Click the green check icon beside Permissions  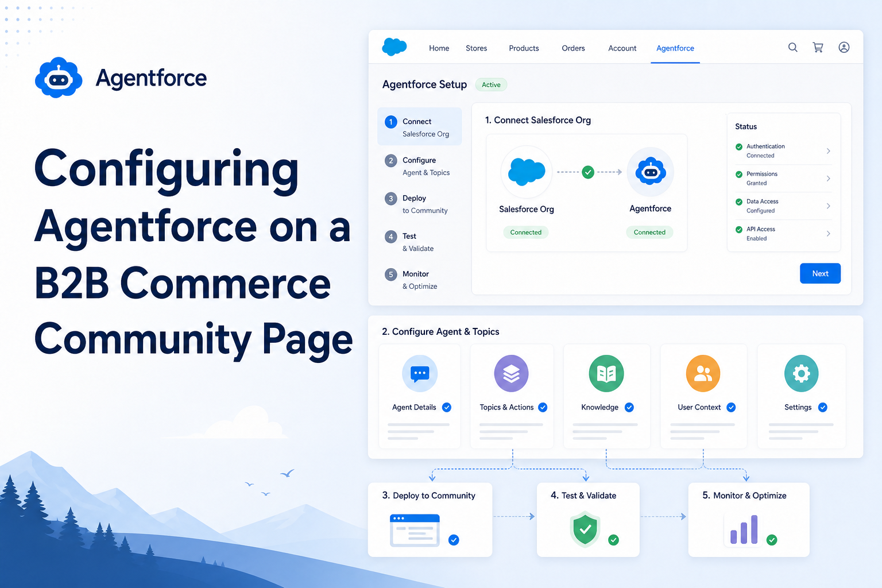click(739, 175)
